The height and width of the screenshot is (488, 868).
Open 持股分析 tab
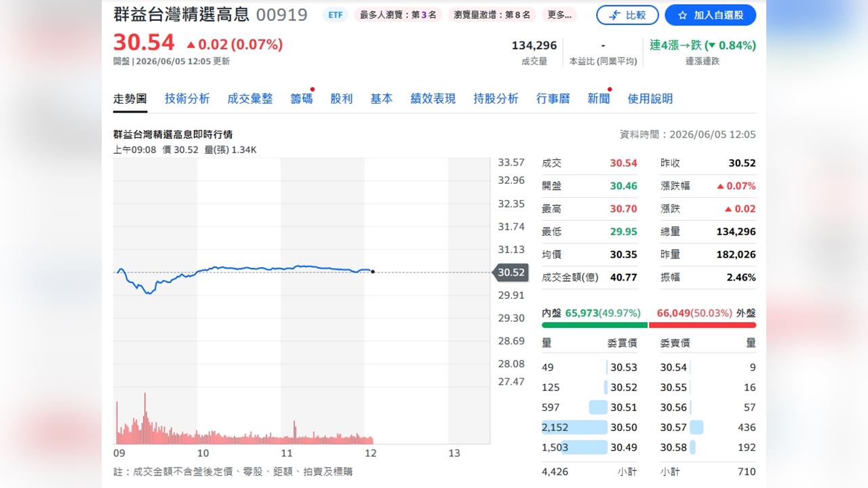(496, 99)
